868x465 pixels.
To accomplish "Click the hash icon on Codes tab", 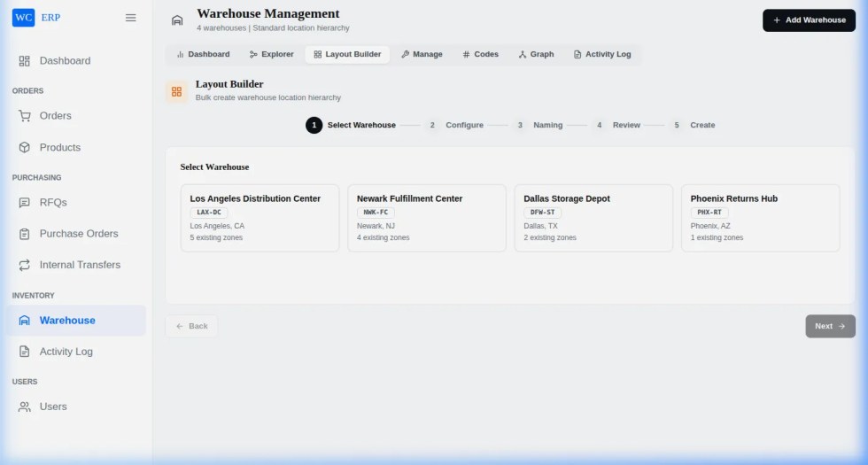I will click(466, 54).
